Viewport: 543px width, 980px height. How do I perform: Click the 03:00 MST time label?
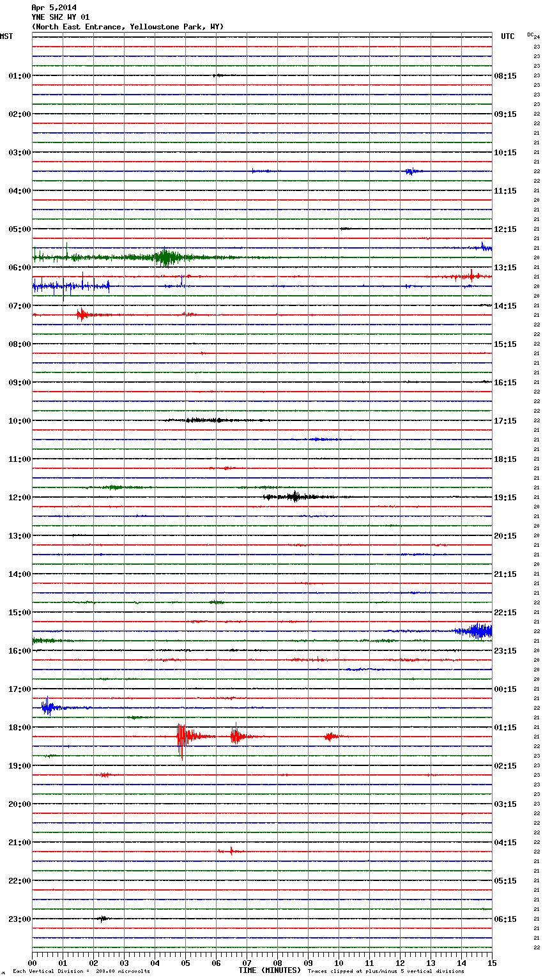pos(20,153)
